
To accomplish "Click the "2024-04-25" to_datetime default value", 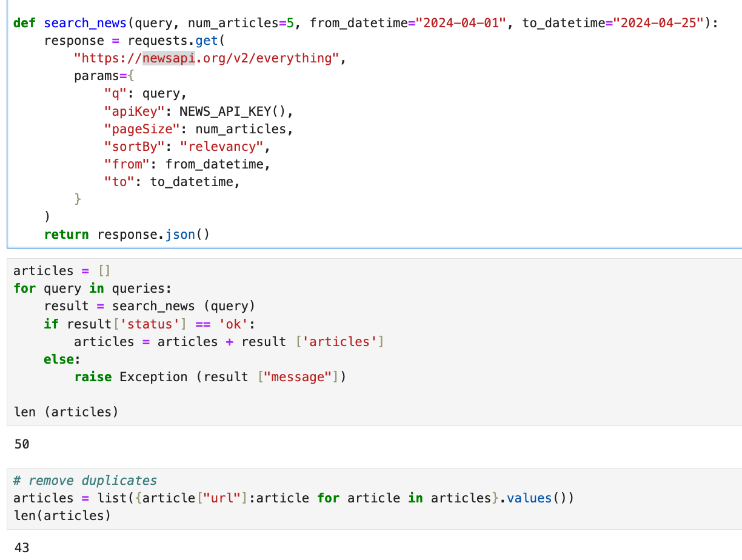I will tap(658, 24).
